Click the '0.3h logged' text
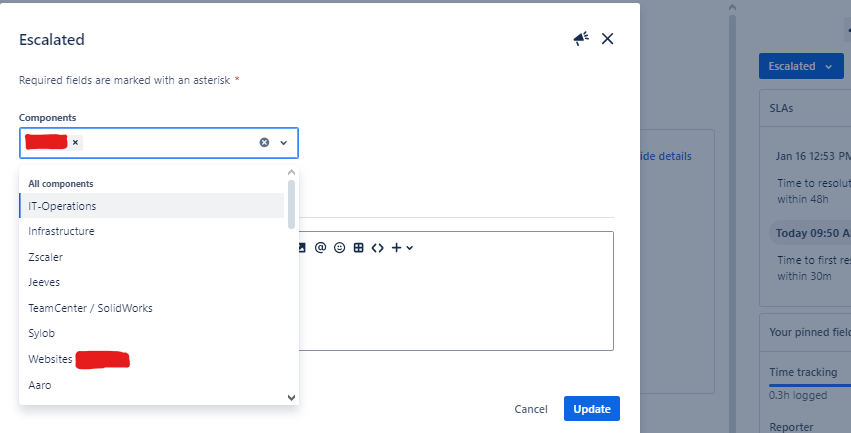Viewport: 851px width, 433px height. coord(798,395)
